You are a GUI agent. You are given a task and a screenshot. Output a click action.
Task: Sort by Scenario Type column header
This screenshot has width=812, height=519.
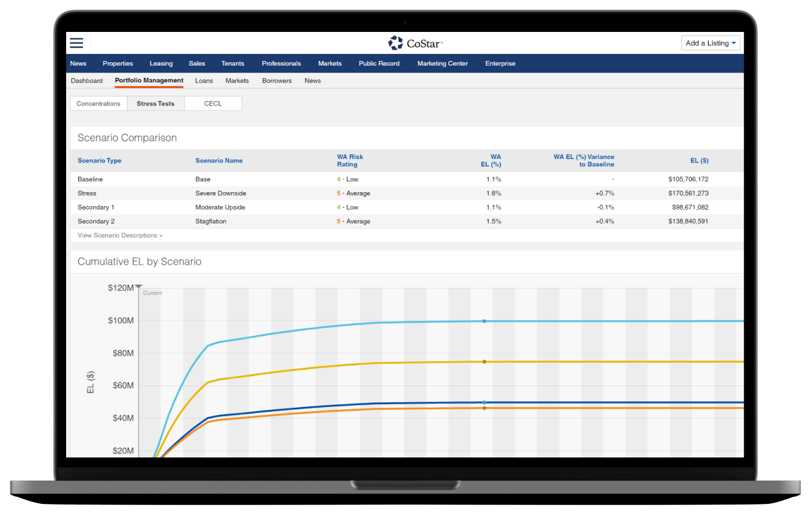click(100, 161)
